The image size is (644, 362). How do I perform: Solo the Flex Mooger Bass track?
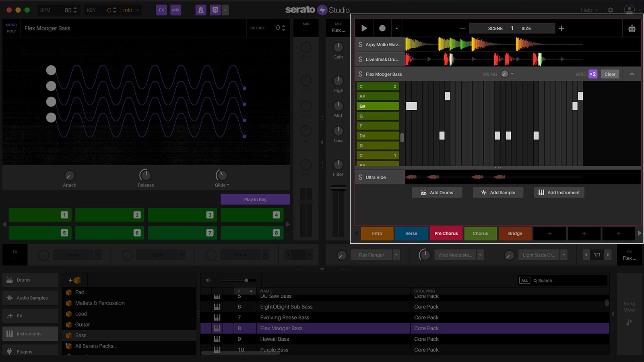[360, 74]
